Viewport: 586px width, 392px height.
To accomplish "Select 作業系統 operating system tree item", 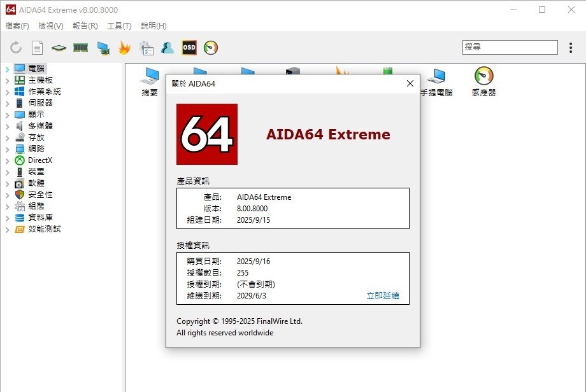I will tap(45, 92).
